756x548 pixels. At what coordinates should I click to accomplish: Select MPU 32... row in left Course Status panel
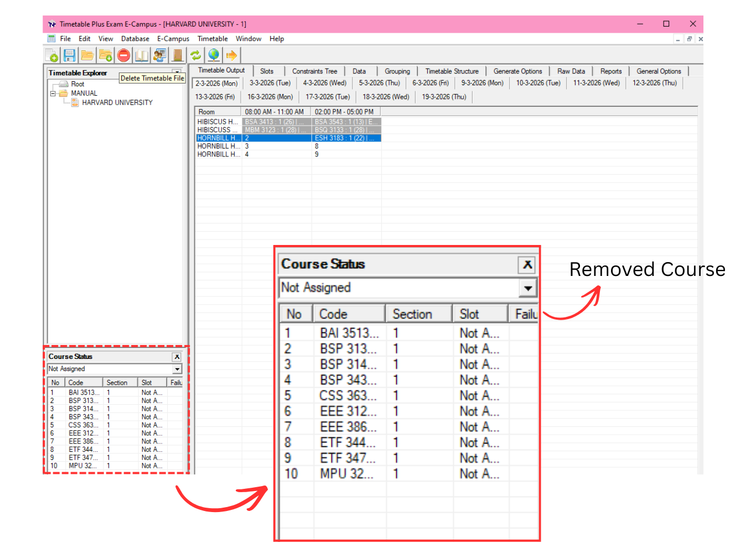point(115,466)
